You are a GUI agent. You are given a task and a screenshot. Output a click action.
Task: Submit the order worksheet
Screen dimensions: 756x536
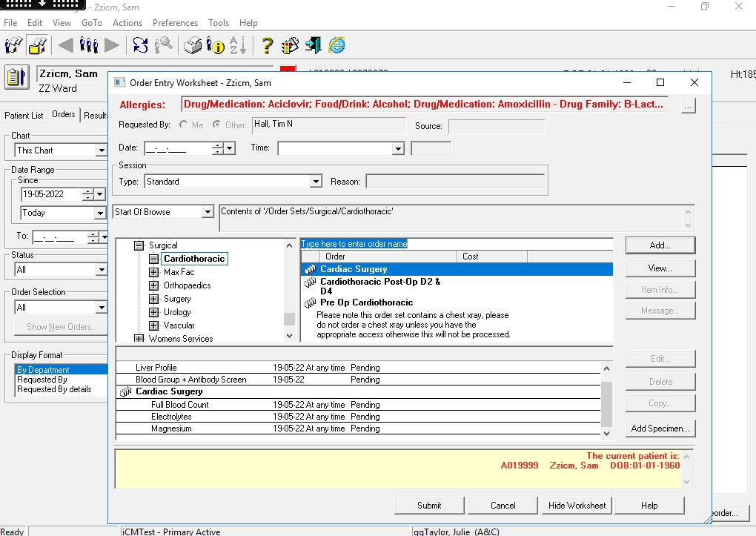point(429,506)
